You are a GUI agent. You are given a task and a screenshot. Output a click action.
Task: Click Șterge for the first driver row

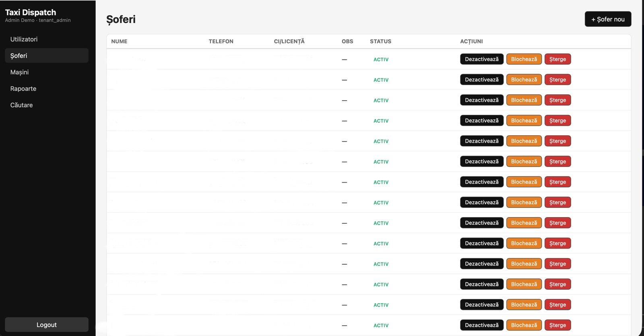(557, 59)
